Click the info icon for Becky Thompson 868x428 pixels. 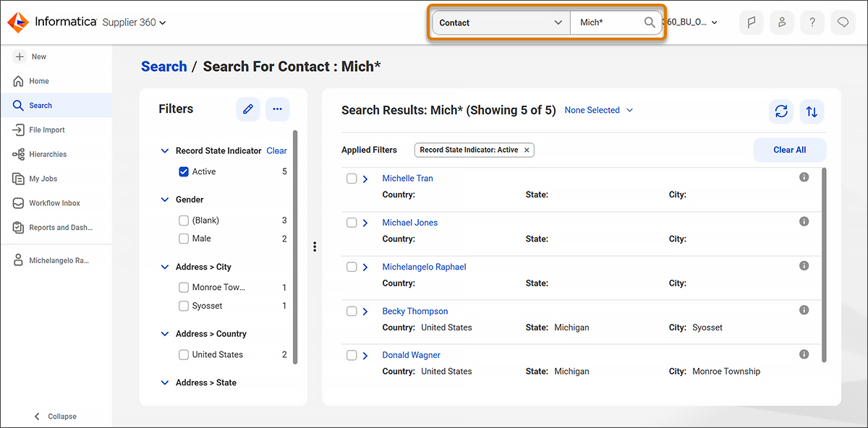(x=804, y=310)
